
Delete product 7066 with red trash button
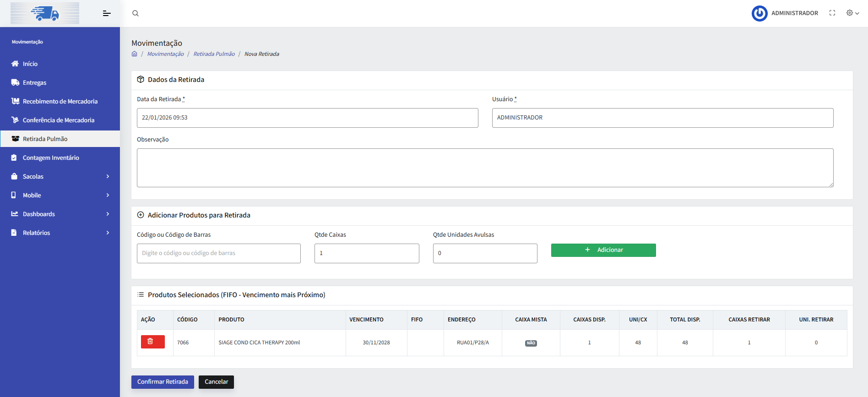coord(153,342)
